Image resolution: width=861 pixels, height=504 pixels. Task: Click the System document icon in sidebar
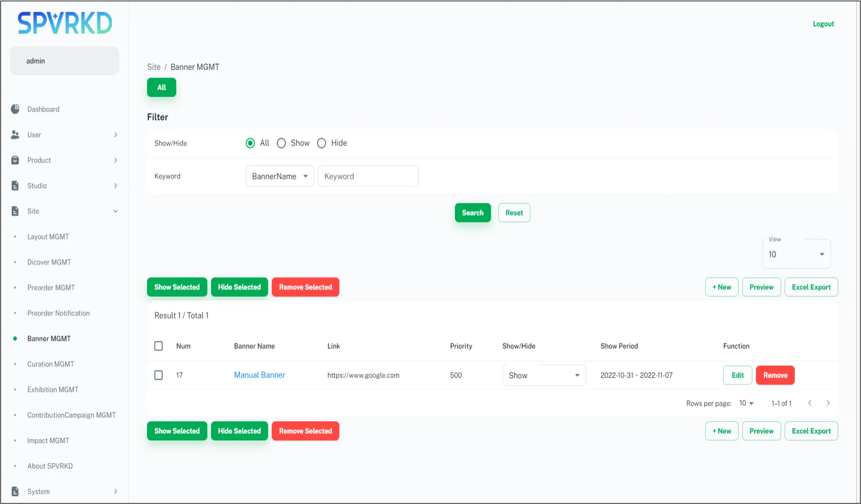[x=15, y=491]
